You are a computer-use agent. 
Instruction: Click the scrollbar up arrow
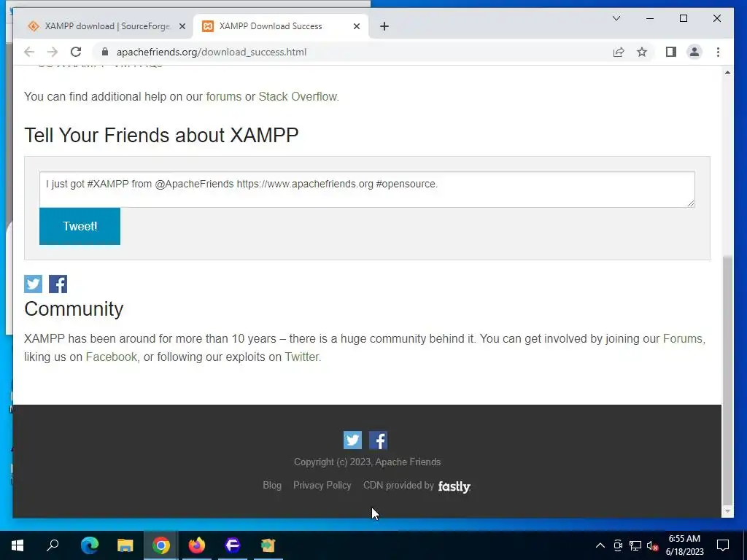coord(727,72)
